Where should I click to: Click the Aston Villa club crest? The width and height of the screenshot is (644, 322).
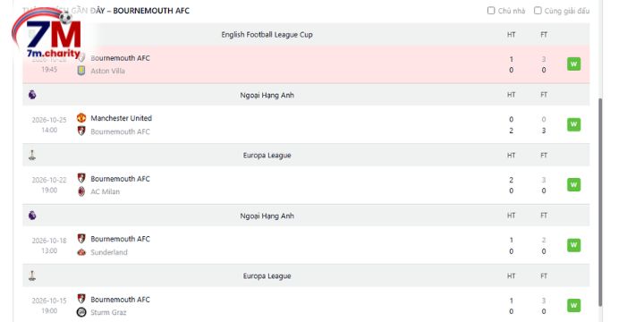(81, 71)
